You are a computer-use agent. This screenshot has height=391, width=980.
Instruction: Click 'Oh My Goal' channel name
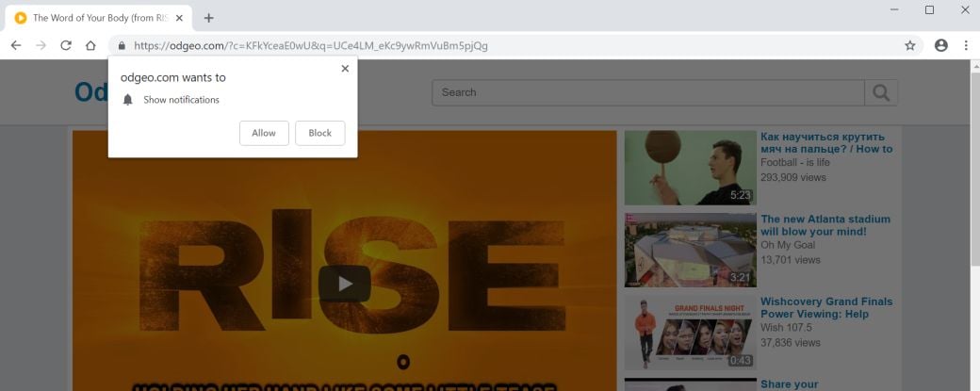pyautogui.click(x=788, y=245)
